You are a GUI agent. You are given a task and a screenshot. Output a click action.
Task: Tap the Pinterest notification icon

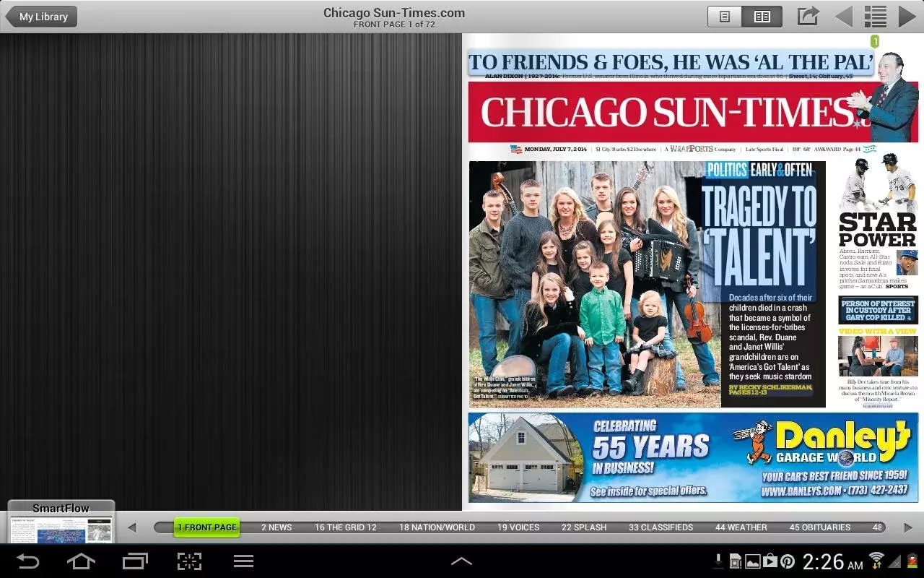coord(788,561)
